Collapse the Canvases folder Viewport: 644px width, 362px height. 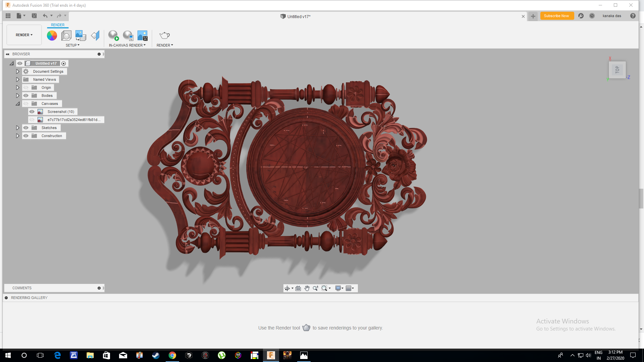click(17, 104)
